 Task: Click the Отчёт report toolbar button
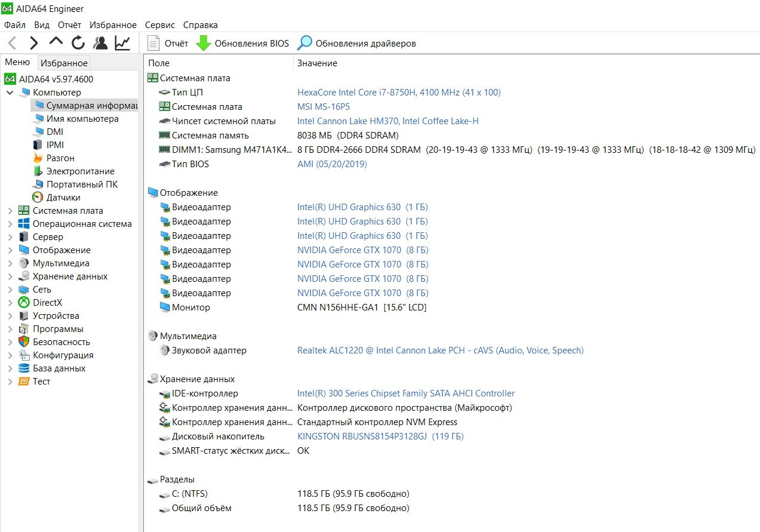(168, 44)
